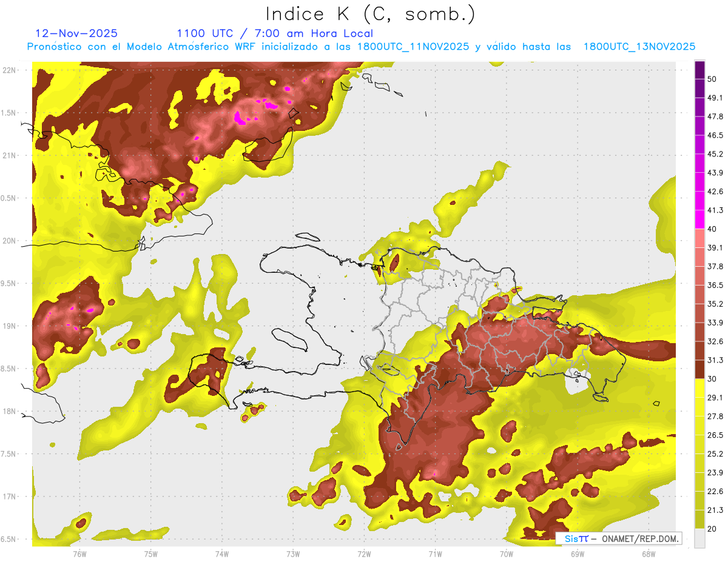Viewport: 728px width, 562px height.
Task: Click the colorbar label '29.1'
Action: 715,398
